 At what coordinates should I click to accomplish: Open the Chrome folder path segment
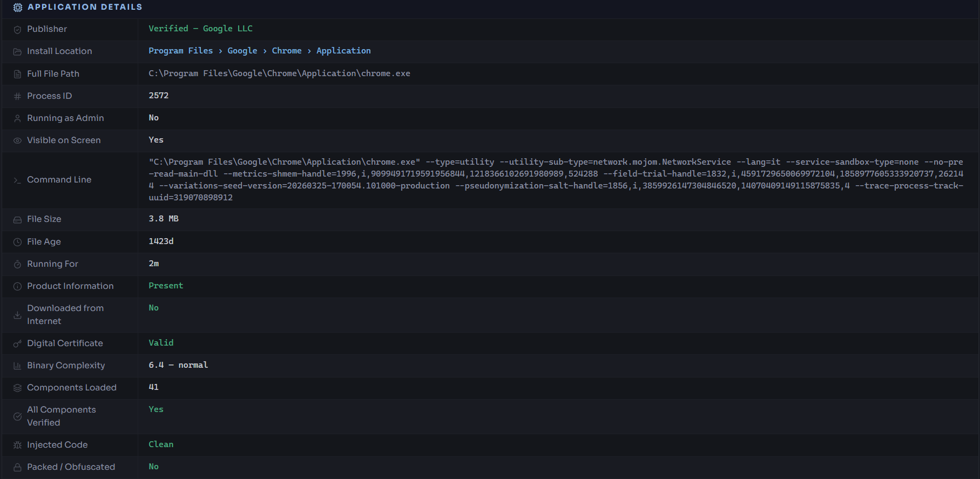coord(287,51)
